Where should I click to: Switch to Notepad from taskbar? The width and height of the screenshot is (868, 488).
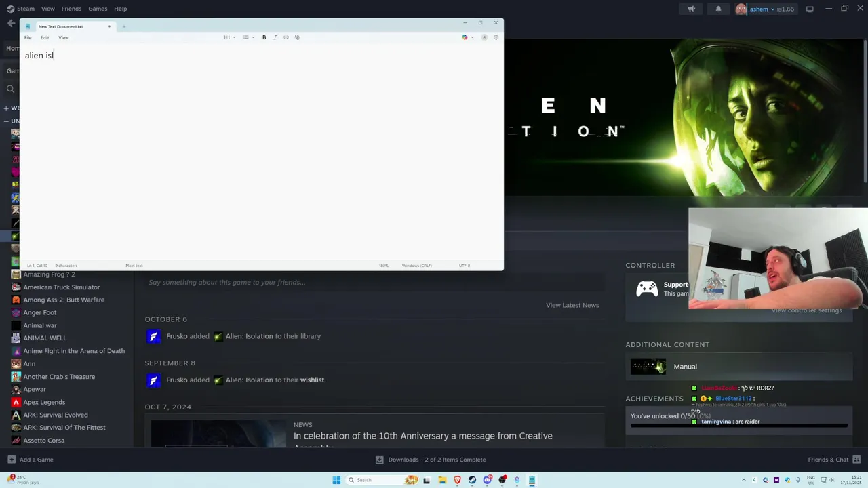click(x=532, y=480)
